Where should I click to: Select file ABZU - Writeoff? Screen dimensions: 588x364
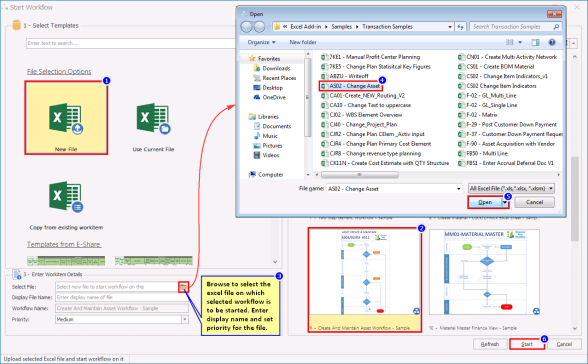coord(345,76)
